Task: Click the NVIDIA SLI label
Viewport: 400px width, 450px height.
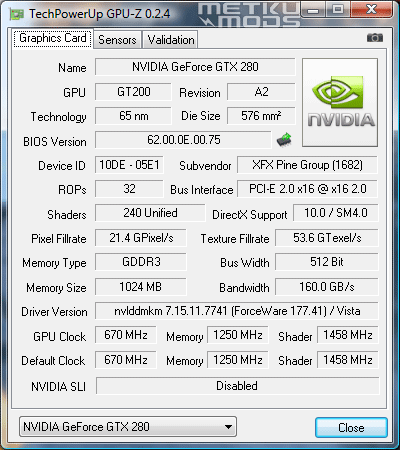Action: pyautogui.click(x=58, y=387)
